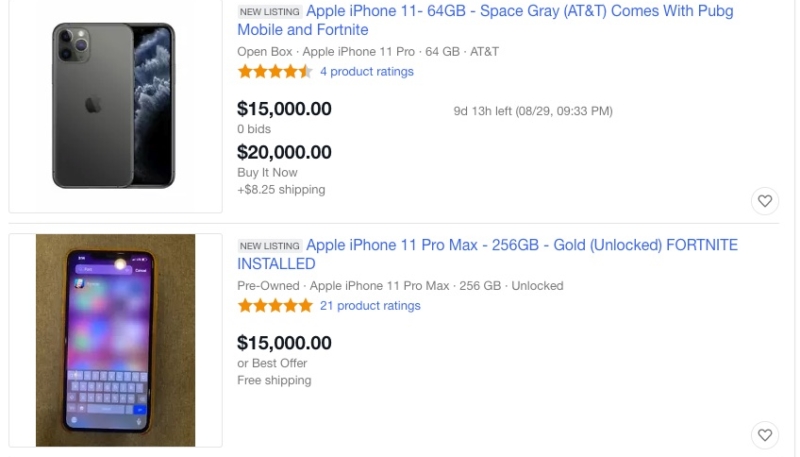
Task: Click the five-star rating on the Gold listing
Action: pyautogui.click(x=275, y=306)
